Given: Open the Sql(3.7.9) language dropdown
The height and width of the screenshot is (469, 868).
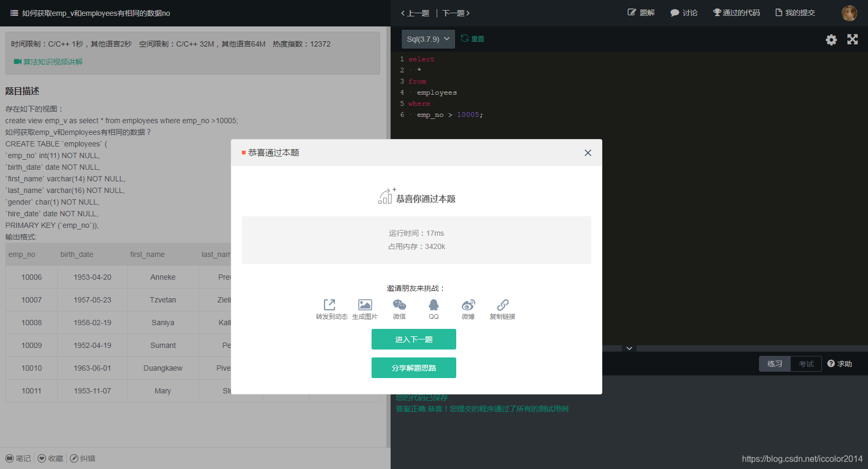Looking at the screenshot, I should point(428,39).
